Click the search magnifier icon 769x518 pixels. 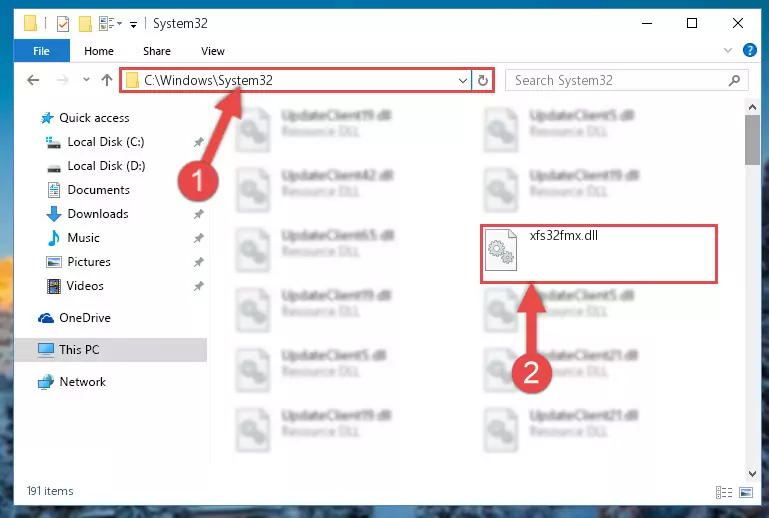pos(734,80)
